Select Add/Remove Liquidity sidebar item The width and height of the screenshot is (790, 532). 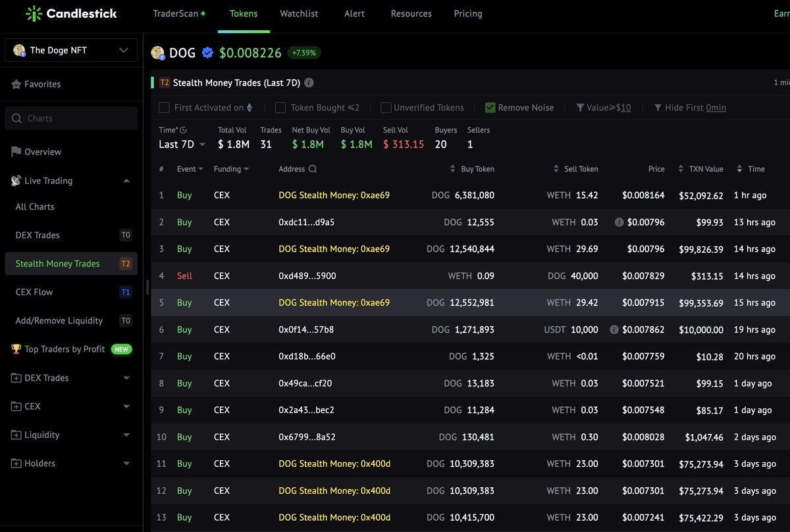(71, 321)
